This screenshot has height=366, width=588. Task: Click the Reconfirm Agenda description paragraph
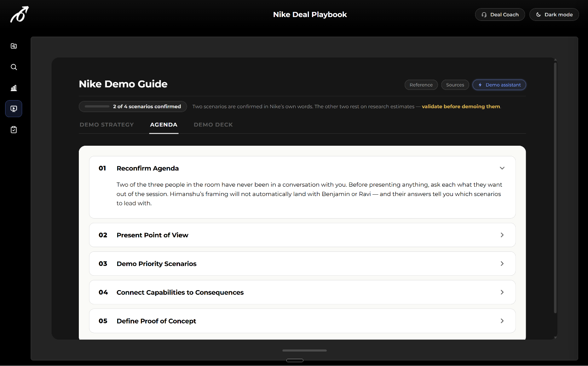pos(309,194)
